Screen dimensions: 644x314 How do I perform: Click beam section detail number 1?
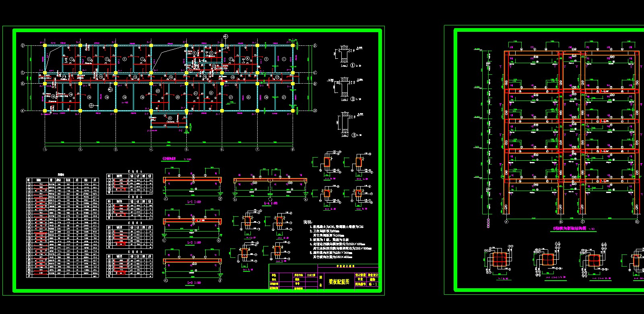pyautogui.click(x=353, y=65)
